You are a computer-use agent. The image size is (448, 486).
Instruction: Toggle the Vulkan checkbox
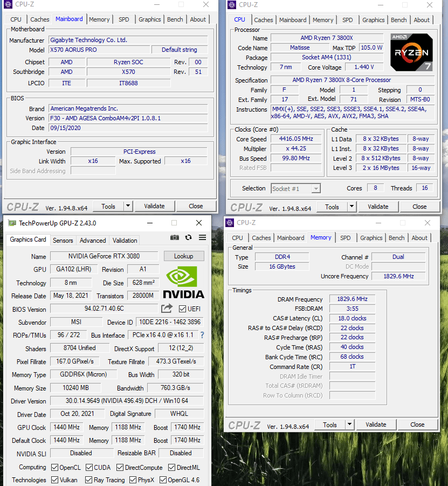55,480
